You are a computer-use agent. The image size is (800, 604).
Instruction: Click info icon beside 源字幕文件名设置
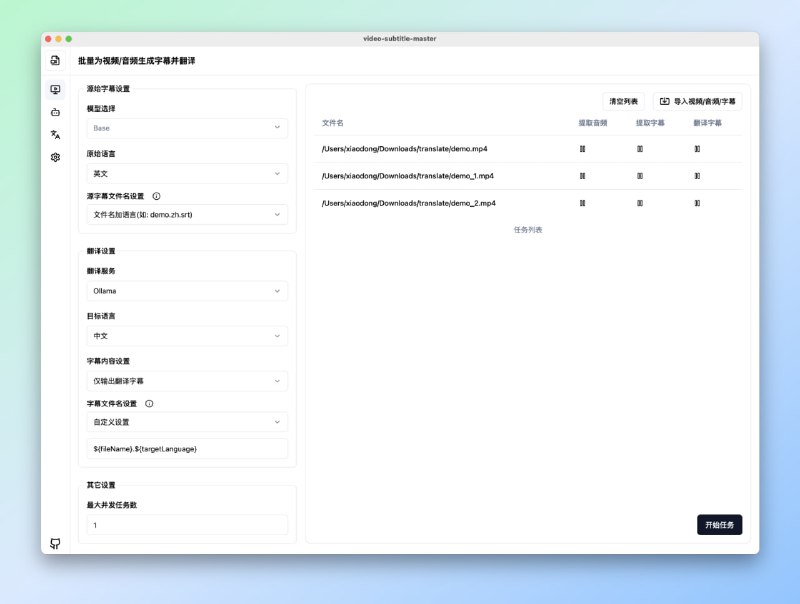(x=156, y=197)
